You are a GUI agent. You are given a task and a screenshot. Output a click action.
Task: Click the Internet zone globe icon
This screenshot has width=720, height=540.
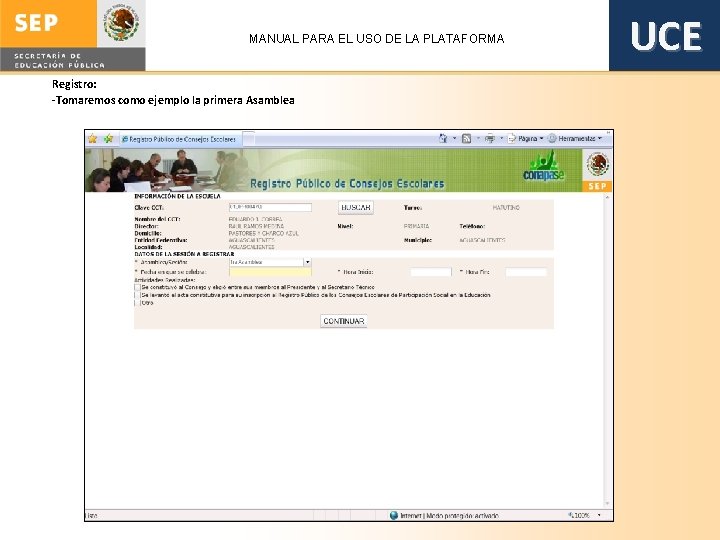point(394,515)
